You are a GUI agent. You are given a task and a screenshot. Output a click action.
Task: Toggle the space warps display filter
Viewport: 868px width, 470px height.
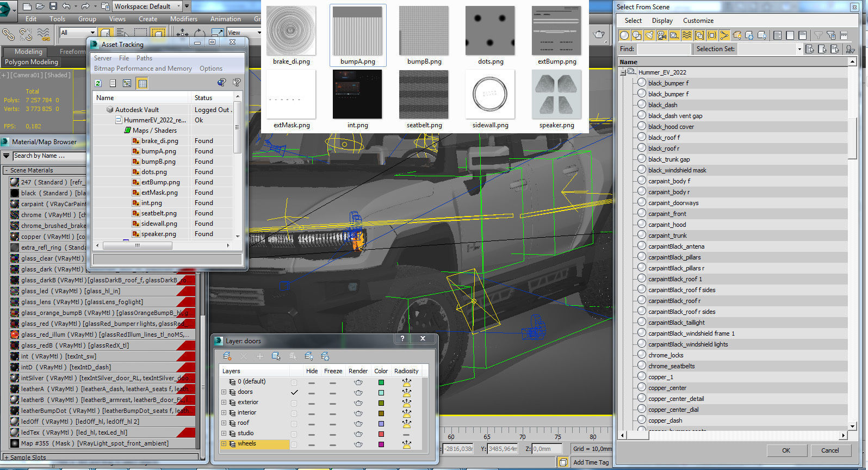[687, 35]
